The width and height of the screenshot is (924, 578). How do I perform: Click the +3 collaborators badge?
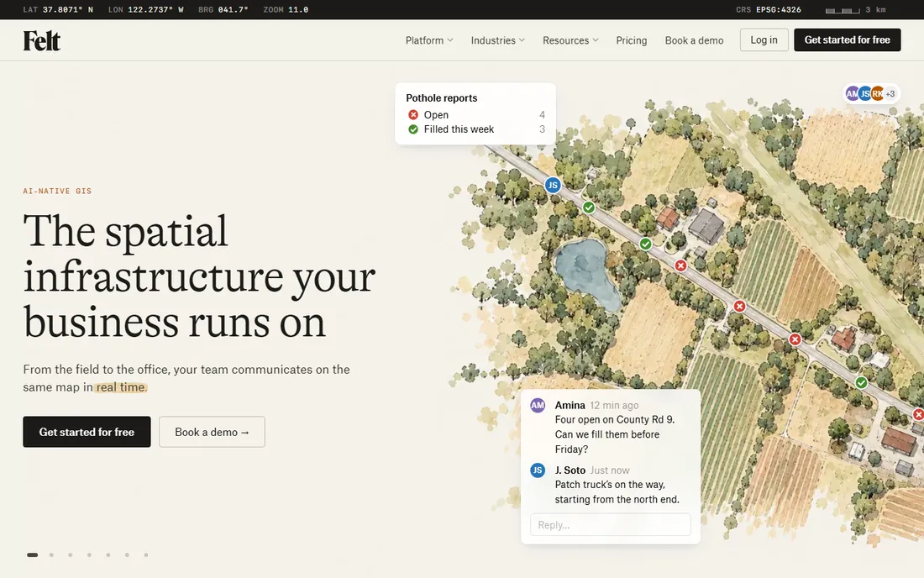(x=890, y=94)
